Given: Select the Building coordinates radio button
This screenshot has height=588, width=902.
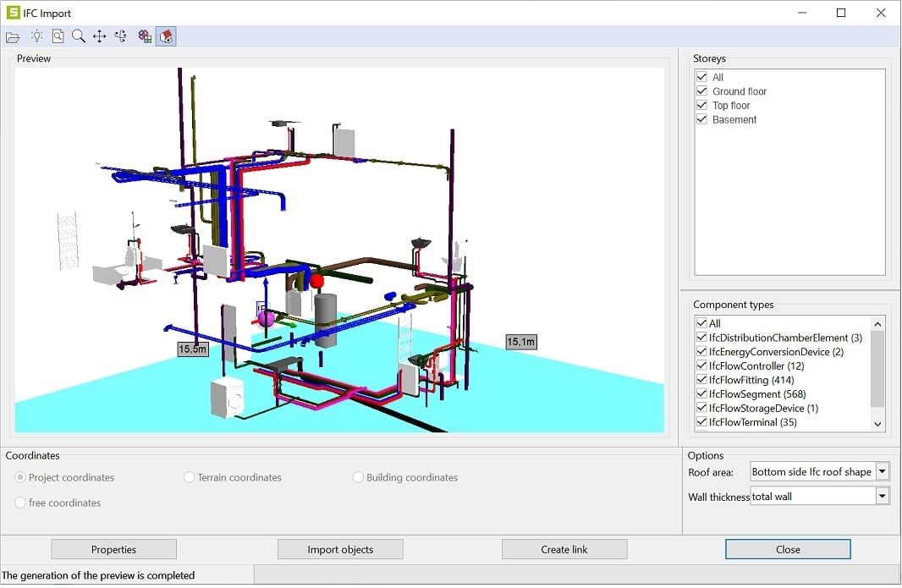Looking at the screenshot, I should 358,477.
